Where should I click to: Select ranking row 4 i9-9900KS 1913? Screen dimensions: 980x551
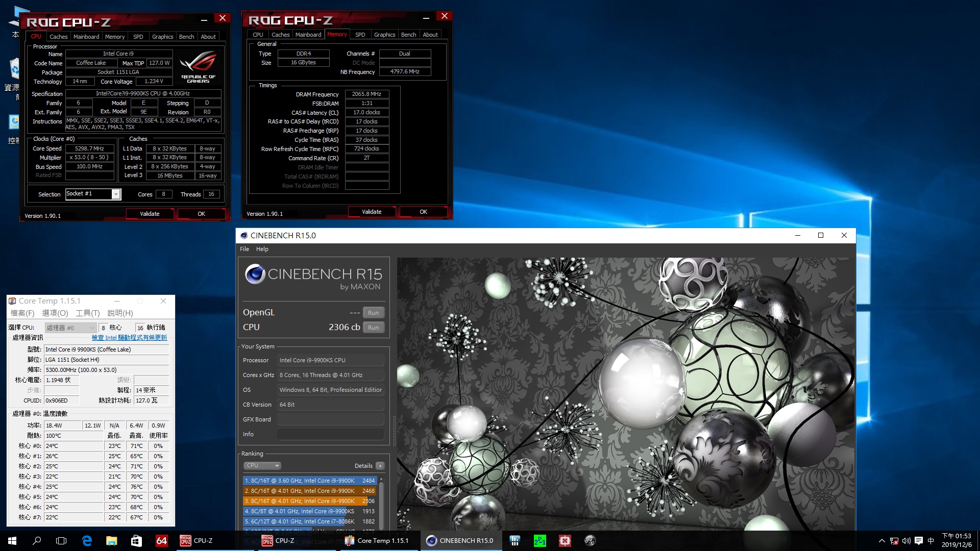tap(310, 511)
